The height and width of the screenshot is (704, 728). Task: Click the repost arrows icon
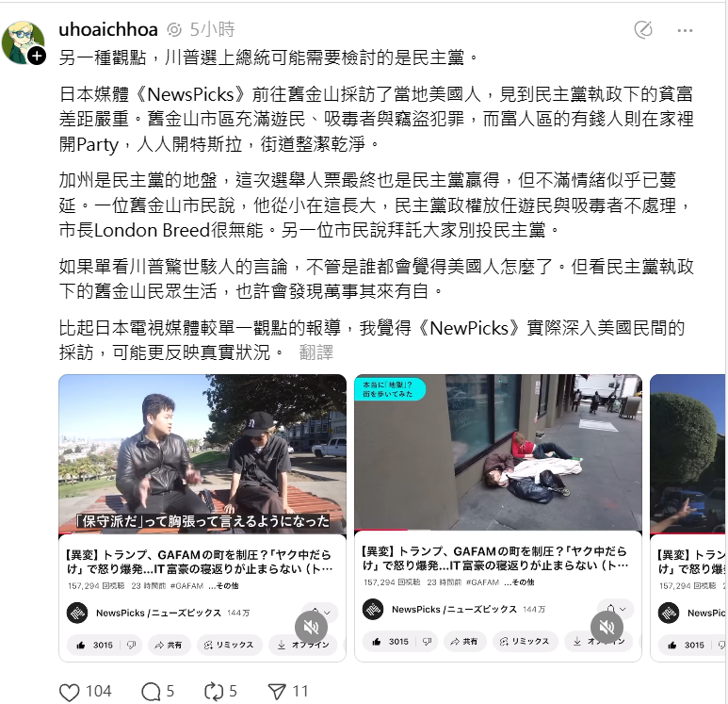click(x=214, y=692)
